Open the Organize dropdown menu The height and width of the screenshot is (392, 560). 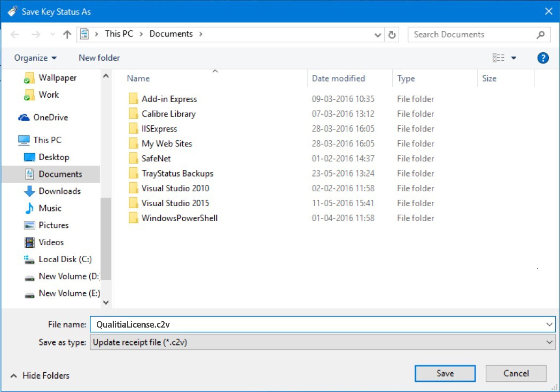click(35, 58)
